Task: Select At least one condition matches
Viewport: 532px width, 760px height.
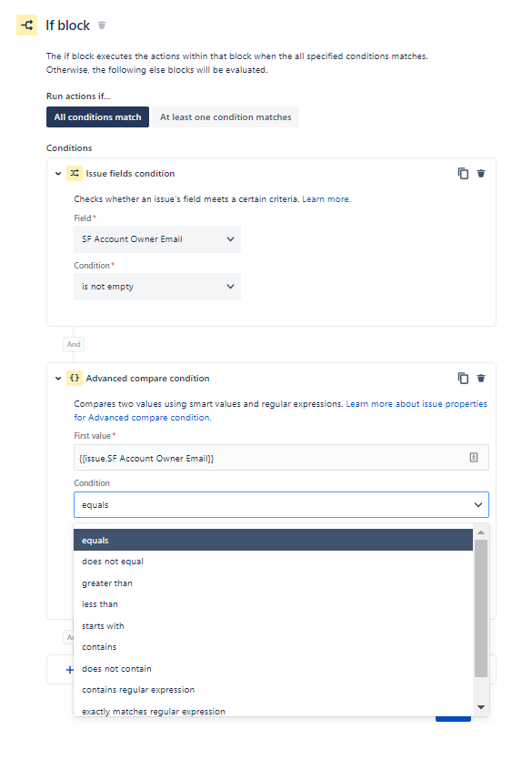Action: point(226,117)
